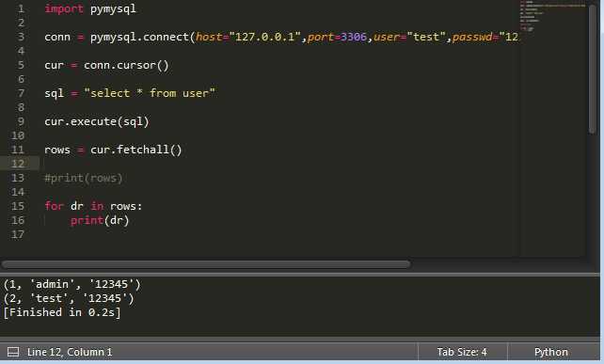
Task: Click line number 17 in the gutter
Action: tap(18, 234)
